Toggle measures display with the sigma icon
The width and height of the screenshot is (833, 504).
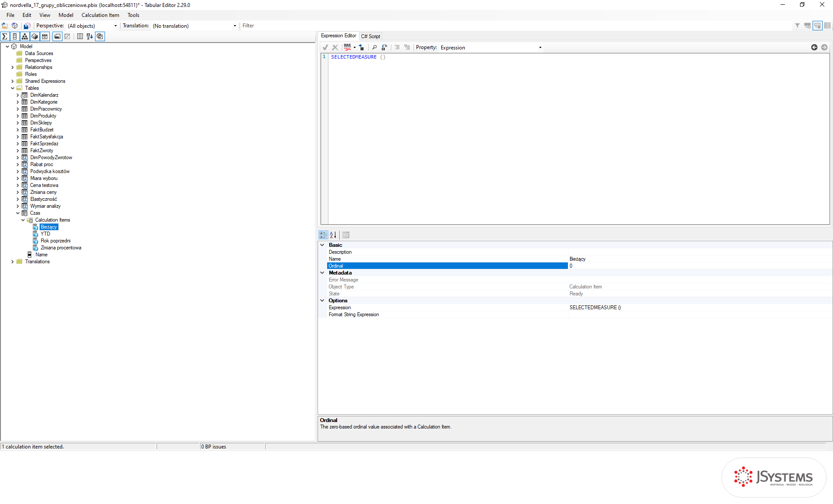(5, 36)
